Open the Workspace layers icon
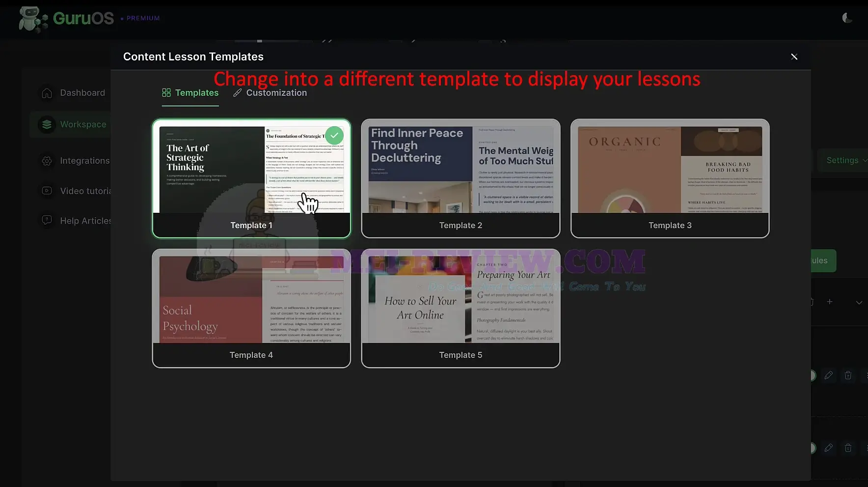 tap(47, 124)
